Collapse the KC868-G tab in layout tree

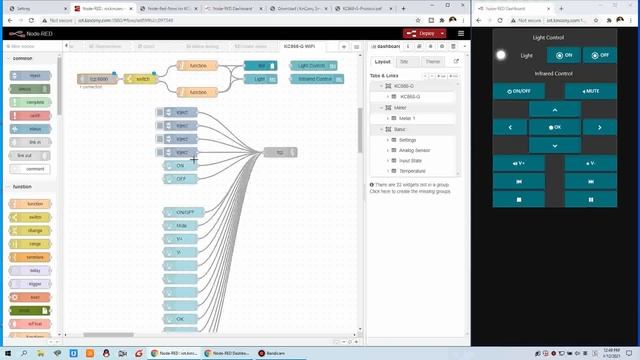tap(381, 86)
